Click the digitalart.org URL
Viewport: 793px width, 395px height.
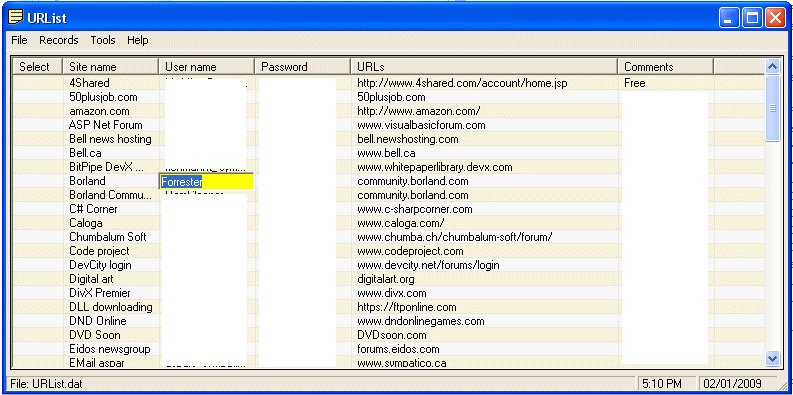pyautogui.click(x=386, y=279)
